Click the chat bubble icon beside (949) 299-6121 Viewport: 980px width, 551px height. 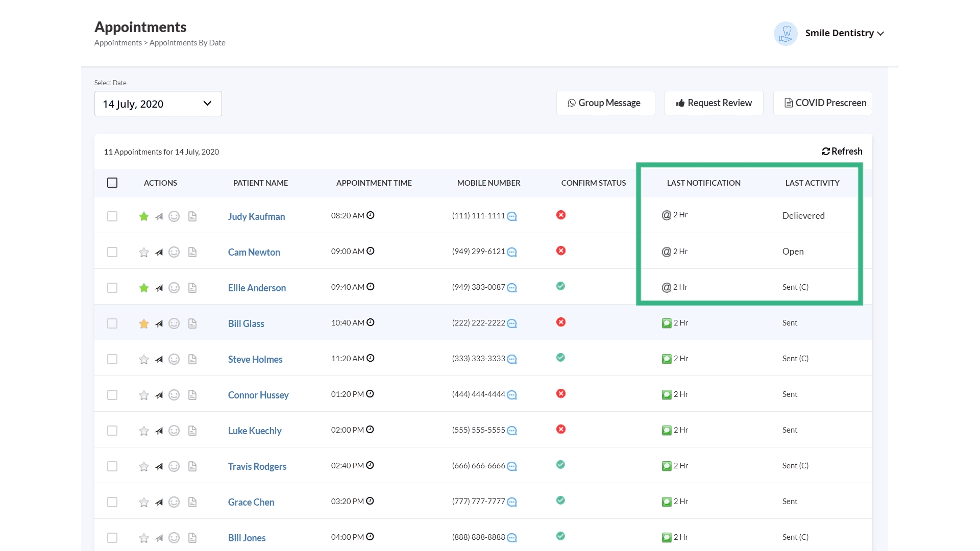(512, 252)
